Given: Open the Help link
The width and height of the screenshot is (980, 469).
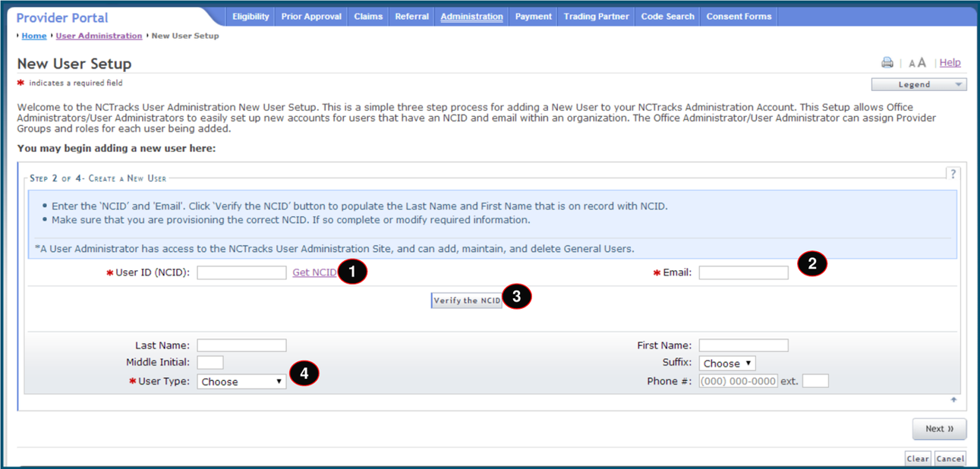Looking at the screenshot, I should [950, 63].
